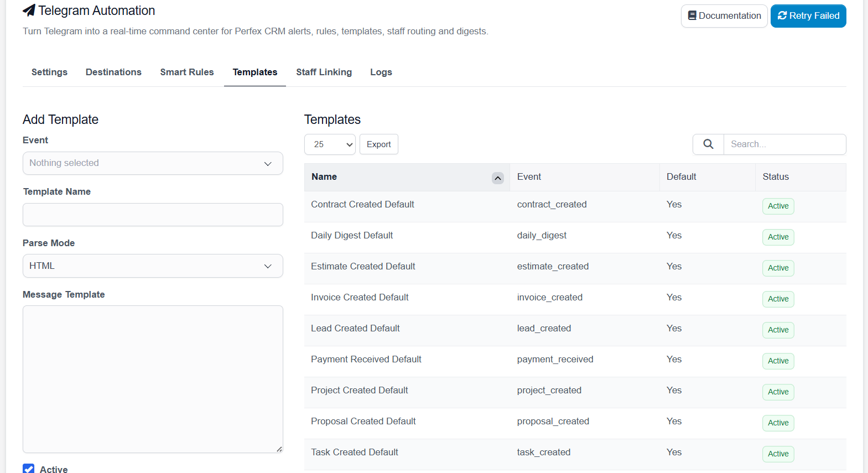Open the Event dropdown
The width and height of the screenshot is (868, 473).
coord(153,163)
